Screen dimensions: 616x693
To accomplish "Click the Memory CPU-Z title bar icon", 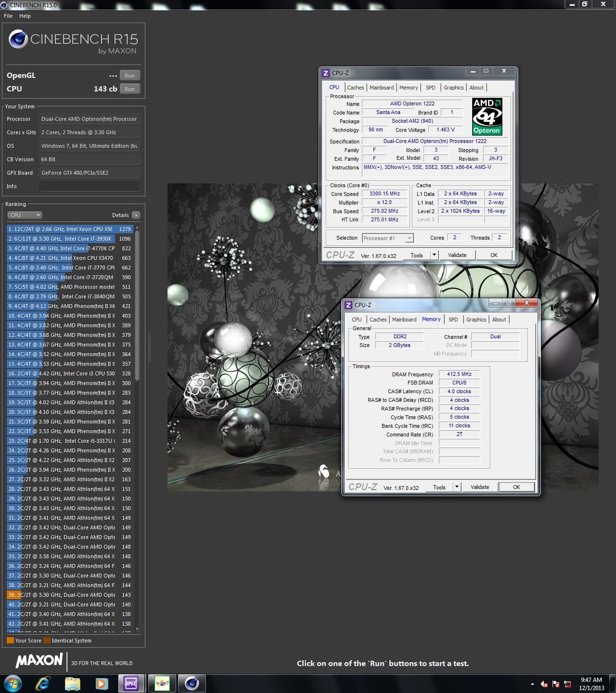I will (x=348, y=305).
